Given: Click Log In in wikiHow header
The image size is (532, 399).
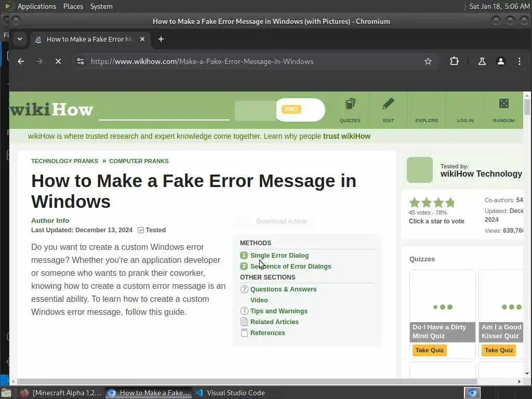Looking at the screenshot, I should click(x=465, y=120).
